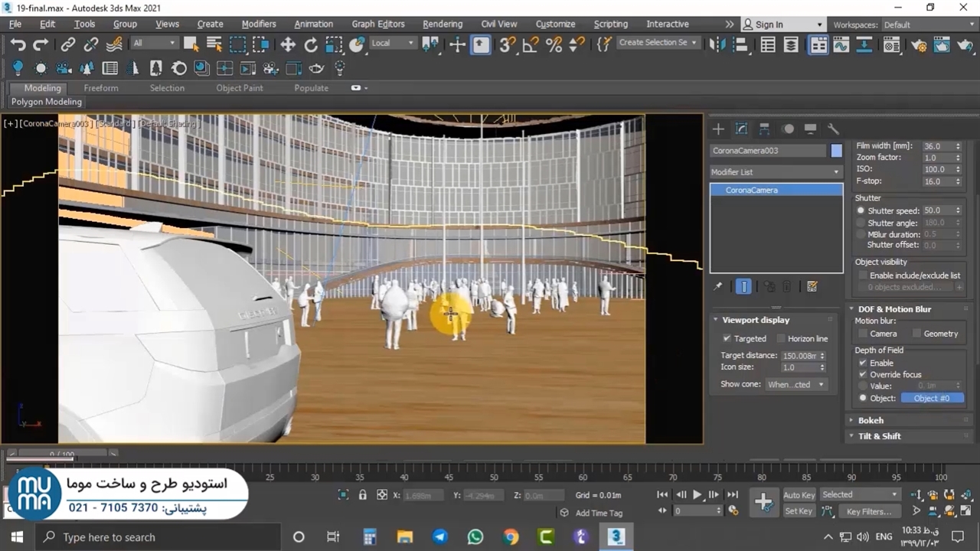Image resolution: width=980 pixels, height=551 pixels.
Task: Activate the Rotate tool
Action: tap(311, 44)
